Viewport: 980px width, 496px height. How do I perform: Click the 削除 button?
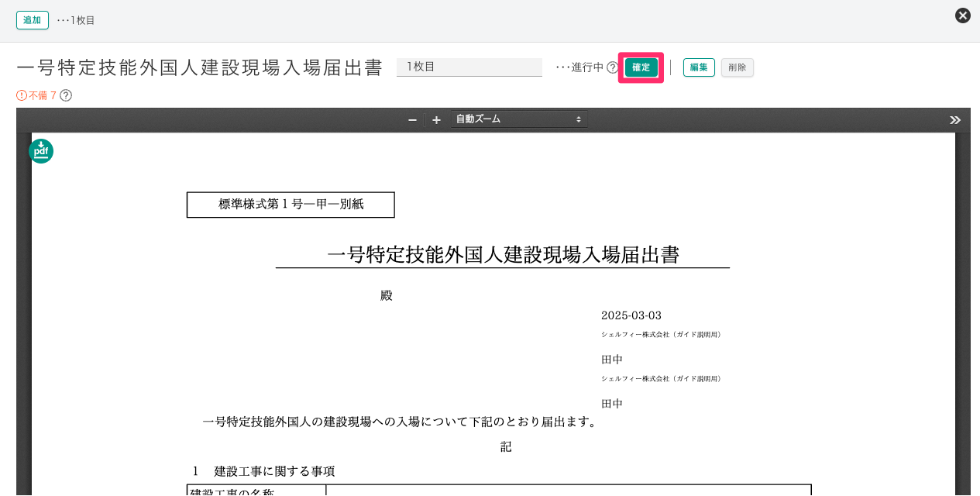737,67
